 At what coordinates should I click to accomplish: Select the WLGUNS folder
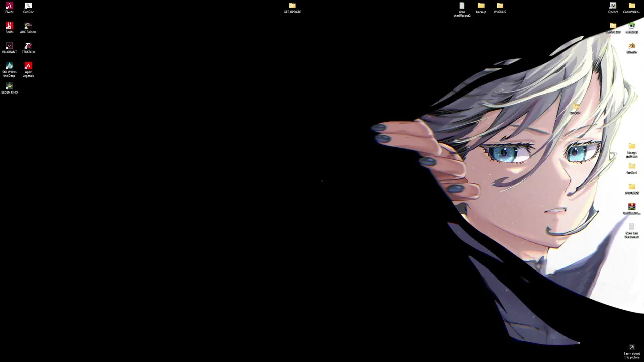click(500, 8)
